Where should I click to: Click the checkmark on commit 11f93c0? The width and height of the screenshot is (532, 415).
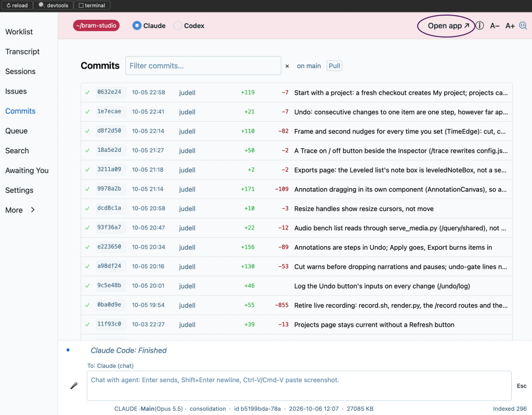tap(87, 325)
